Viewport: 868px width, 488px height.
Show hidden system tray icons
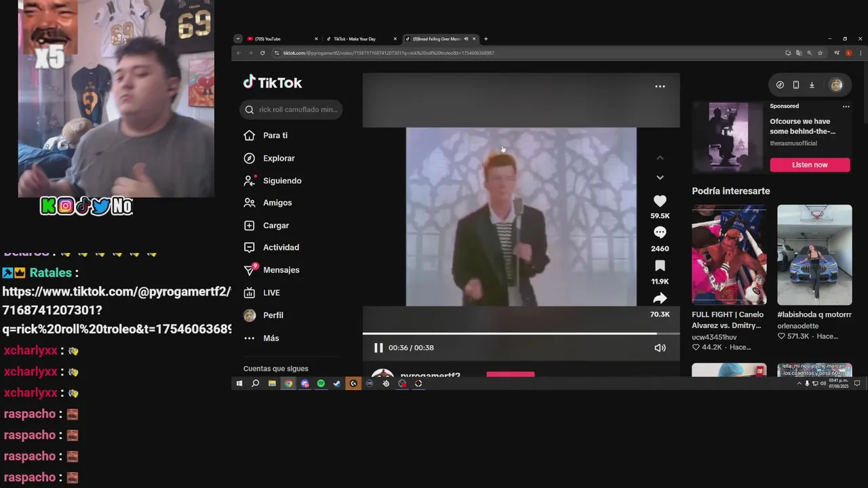800,384
